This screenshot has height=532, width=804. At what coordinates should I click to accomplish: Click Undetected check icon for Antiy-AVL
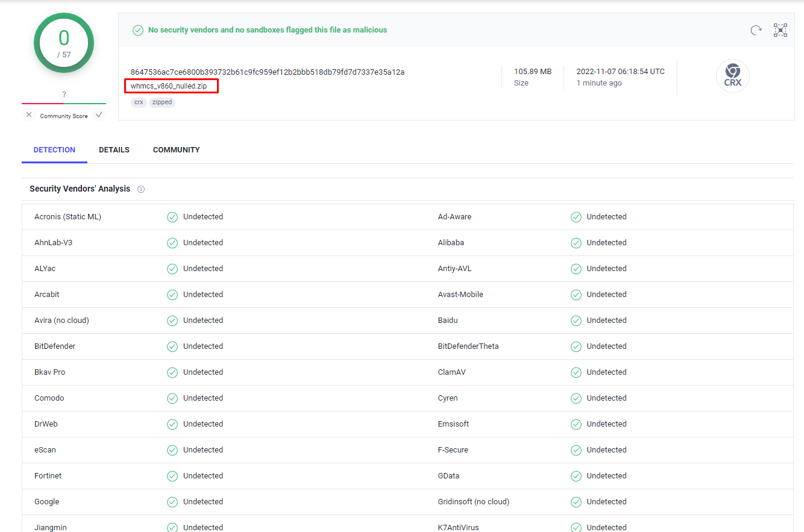[x=576, y=269]
